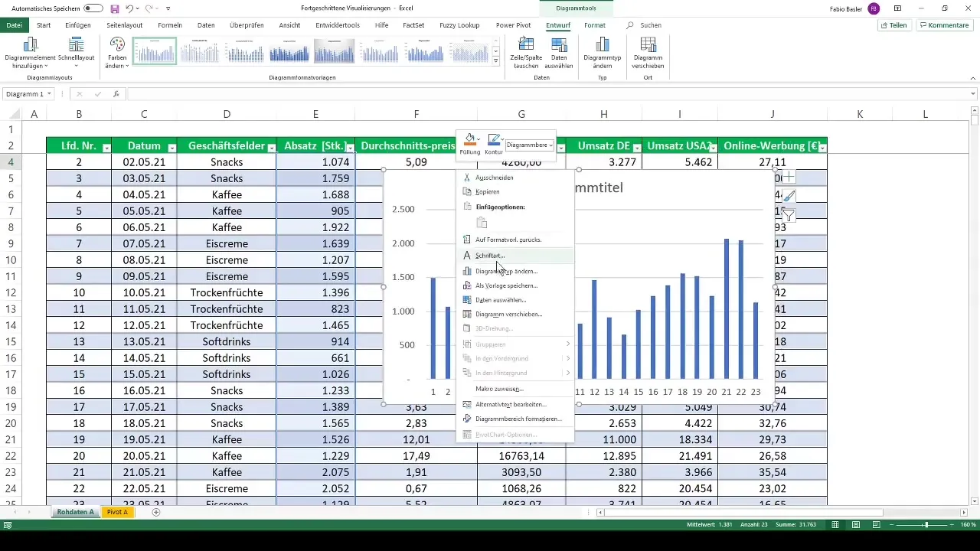Open the Kontur outline color picker
The width and height of the screenshot is (980, 551).
coord(494,144)
